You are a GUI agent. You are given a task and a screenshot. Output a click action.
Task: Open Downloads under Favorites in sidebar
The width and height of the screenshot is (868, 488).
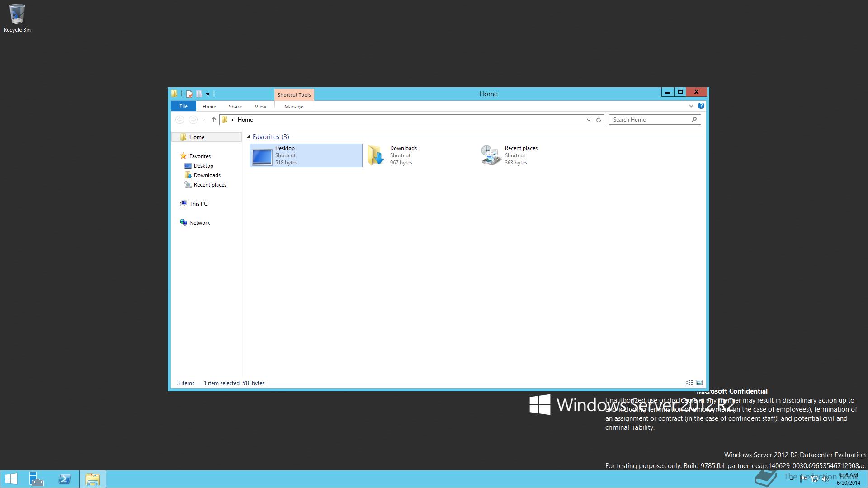(x=207, y=175)
